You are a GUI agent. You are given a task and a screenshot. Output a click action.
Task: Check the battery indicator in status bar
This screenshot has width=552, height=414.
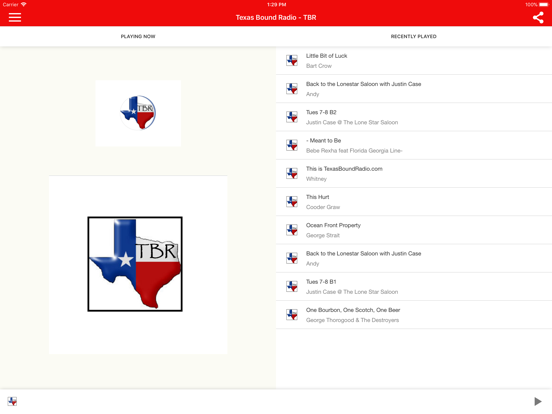click(x=544, y=5)
